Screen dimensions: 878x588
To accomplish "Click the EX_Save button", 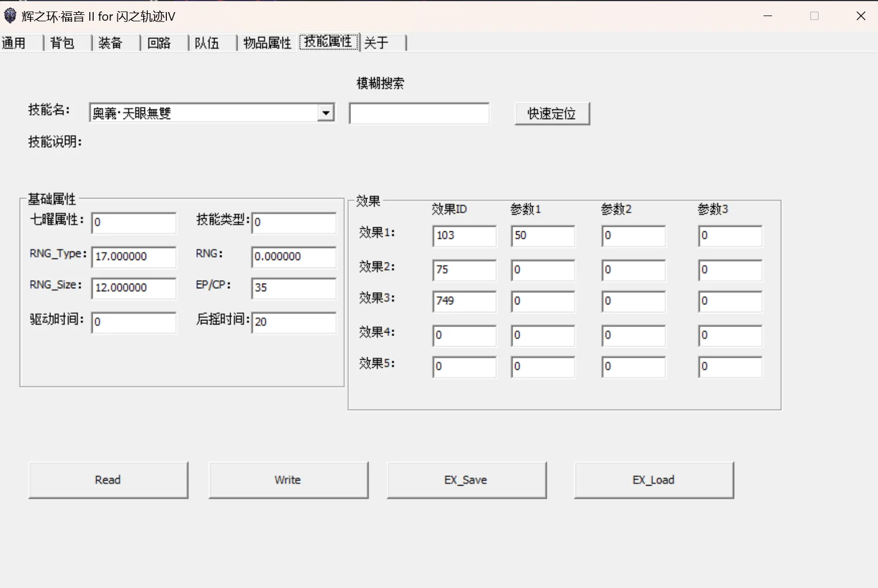I will [466, 480].
